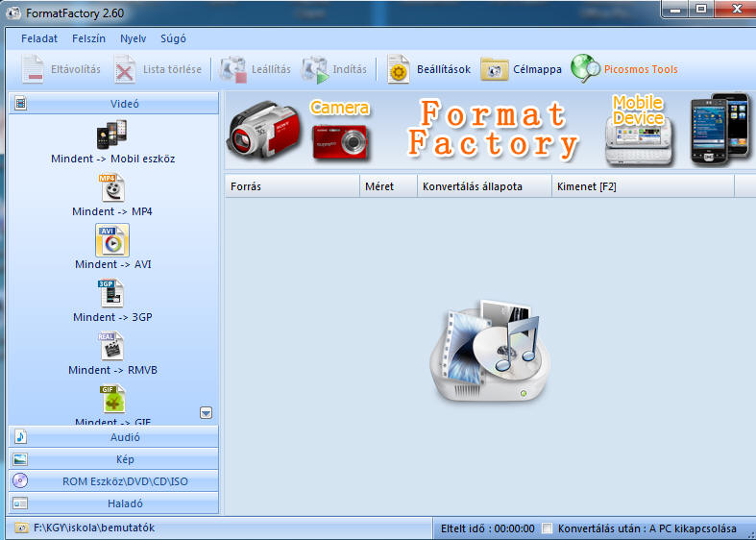
Task: Open the Nyelv menu
Action: click(134, 38)
